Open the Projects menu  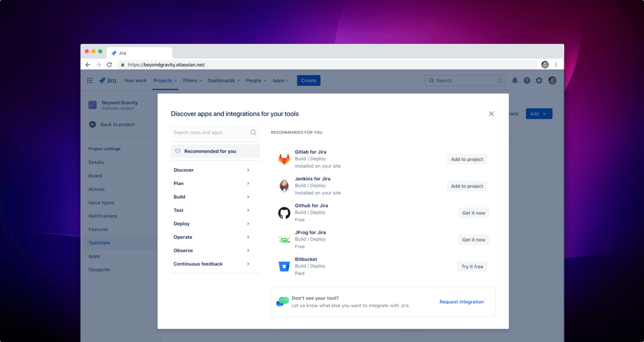[163, 80]
